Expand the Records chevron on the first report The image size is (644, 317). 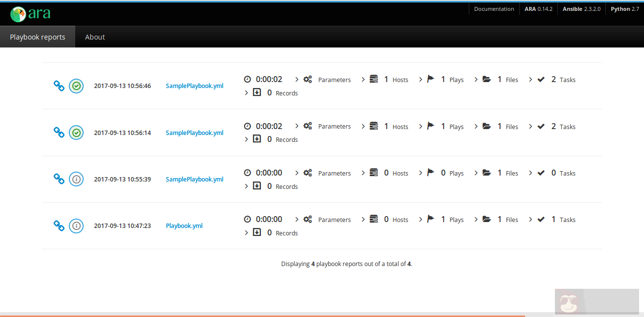coord(246,92)
